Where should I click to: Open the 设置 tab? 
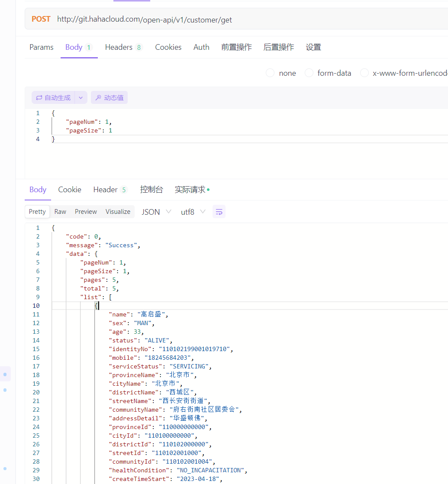313,47
